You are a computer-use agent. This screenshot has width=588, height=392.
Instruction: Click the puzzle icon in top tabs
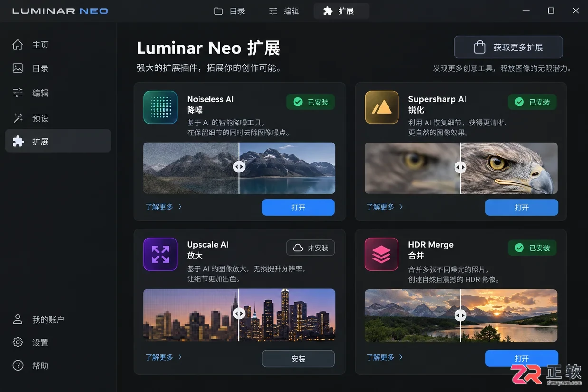(328, 11)
